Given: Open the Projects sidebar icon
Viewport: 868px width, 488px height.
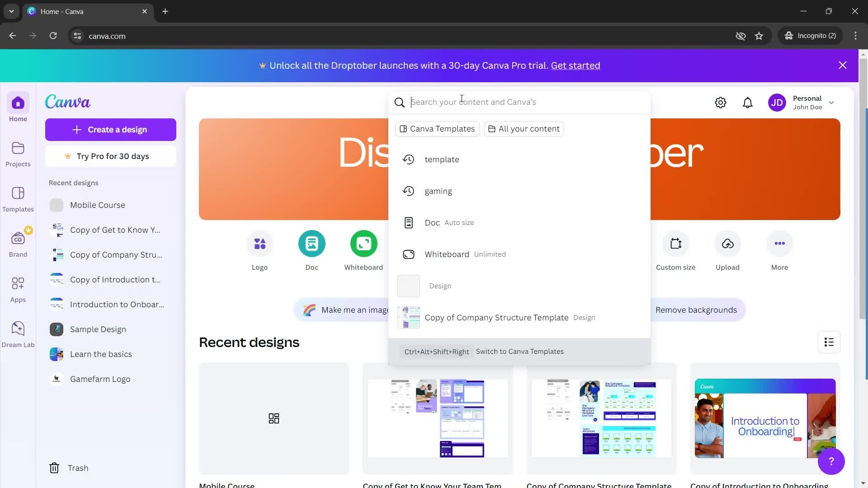Looking at the screenshot, I should tap(18, 154).
